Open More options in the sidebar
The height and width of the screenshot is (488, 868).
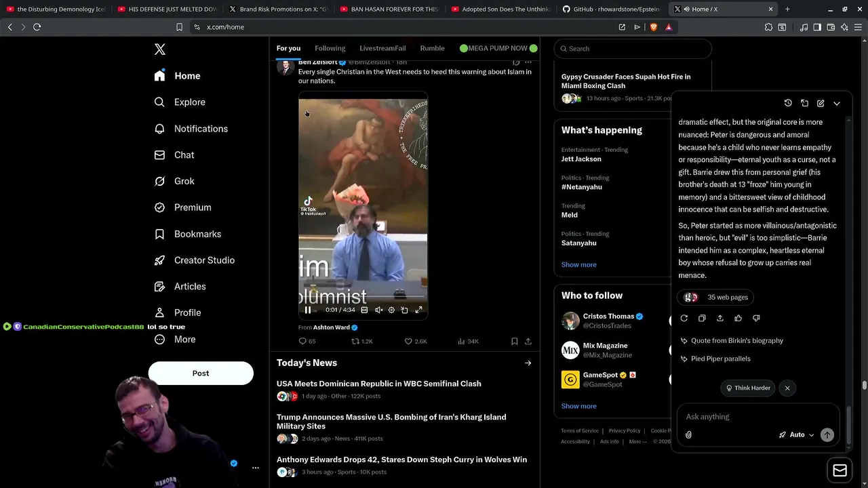[175, 340]
